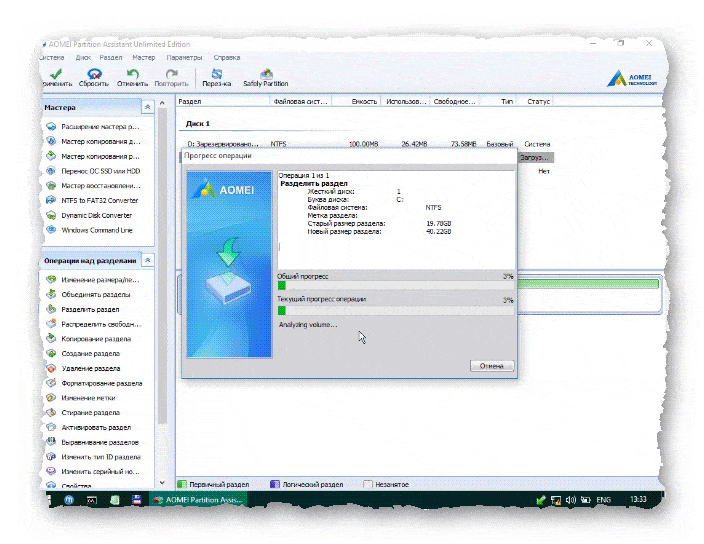Click the Раздел column header
This screenshot has height=544, width=704.
click(x=222, y=101)
